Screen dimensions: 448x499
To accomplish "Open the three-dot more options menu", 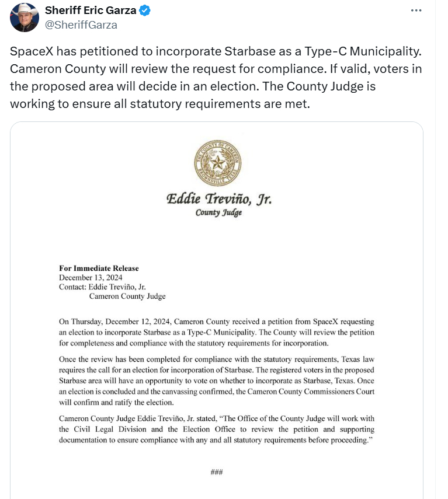I will tap(416, 11).
